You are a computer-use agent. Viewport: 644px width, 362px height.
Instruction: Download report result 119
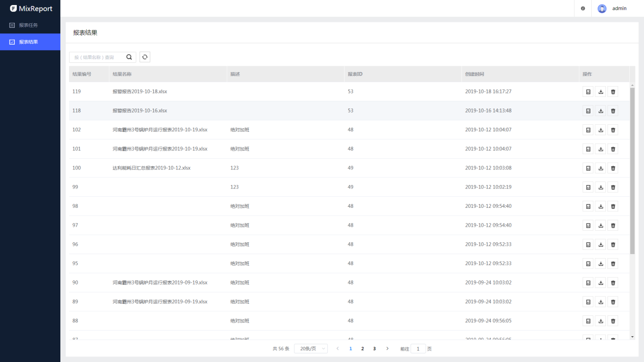601,92
